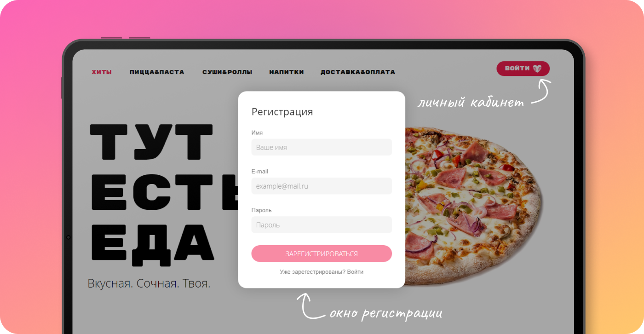The width and height of the screenshot is (644, 334).
Task: Click the E-mail field label
Action: pyautogui.click(x=259, y=172)
